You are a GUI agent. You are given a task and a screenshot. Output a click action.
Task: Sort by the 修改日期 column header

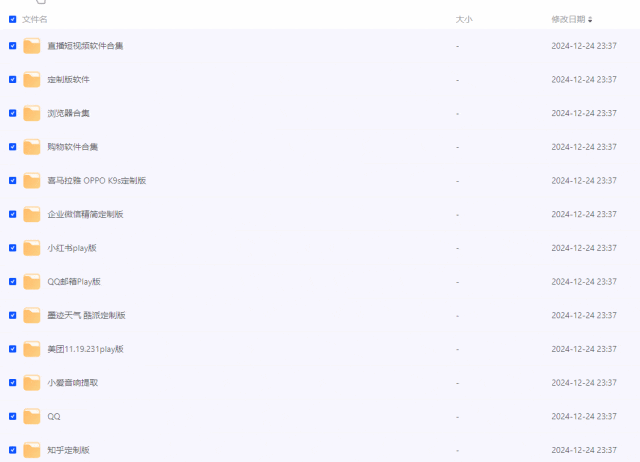(568, 19)
